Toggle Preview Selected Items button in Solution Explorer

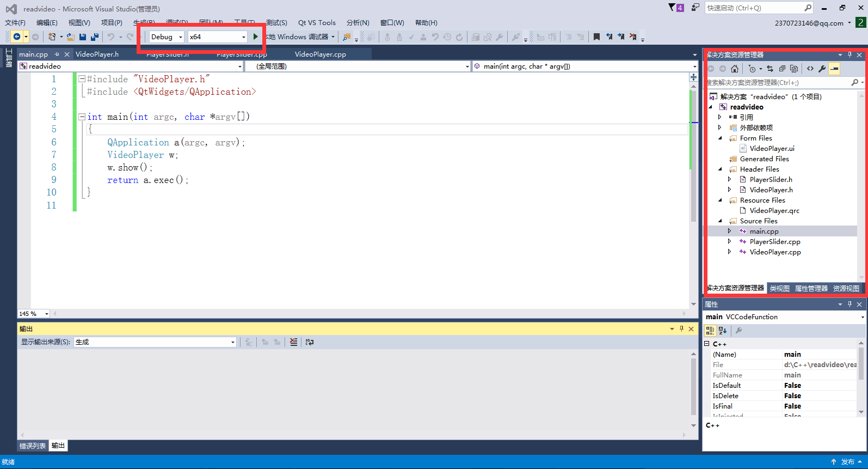point(834,69)
